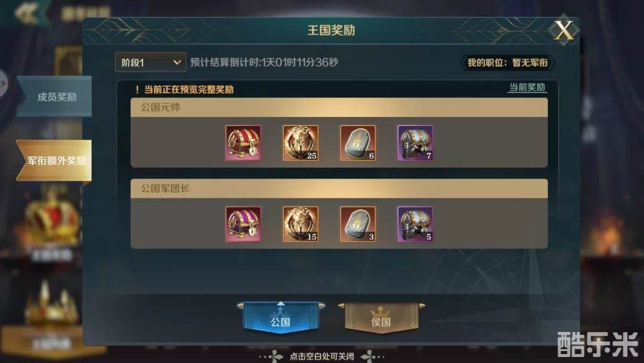Open the 阶段1 stage dropdown
This screenshot has height=363, width=644.
[x=150, y=63]
